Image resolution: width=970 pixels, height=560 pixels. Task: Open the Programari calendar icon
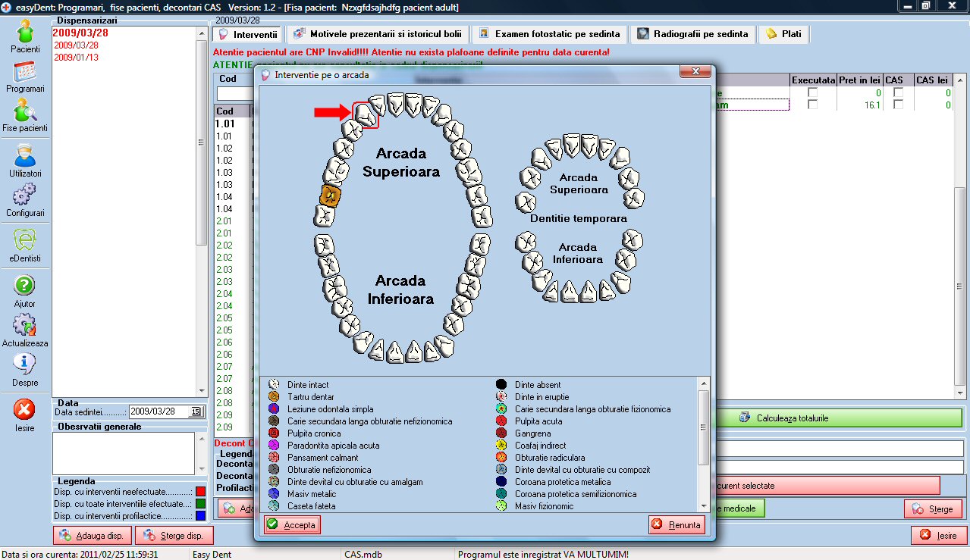coord(25,74)
